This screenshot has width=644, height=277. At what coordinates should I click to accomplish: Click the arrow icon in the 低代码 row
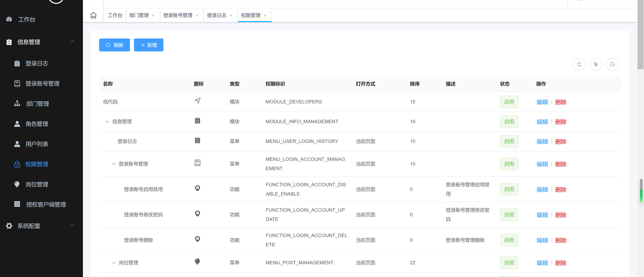pyautogui.click(x=198, y=101)
